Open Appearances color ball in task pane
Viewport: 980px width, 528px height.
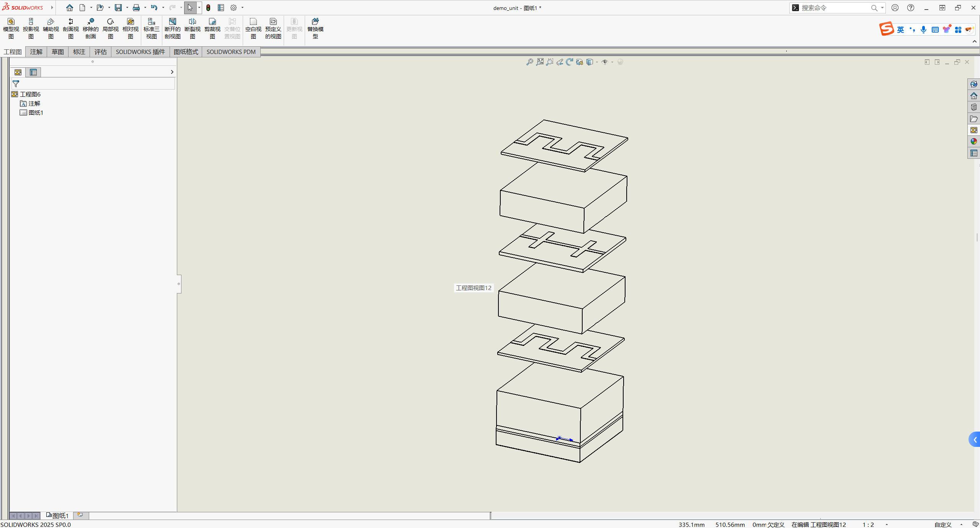tap(974, 142)
